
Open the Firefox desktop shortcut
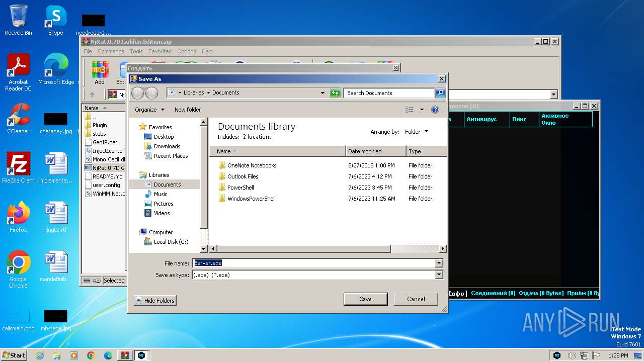pyautogui.click(x=18, y=217)
